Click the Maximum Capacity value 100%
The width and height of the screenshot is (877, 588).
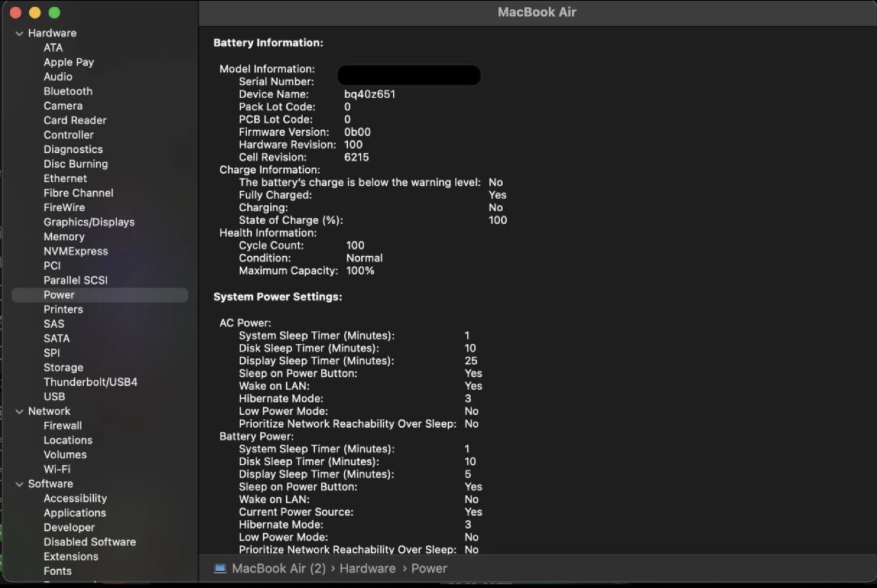point(360,271)
